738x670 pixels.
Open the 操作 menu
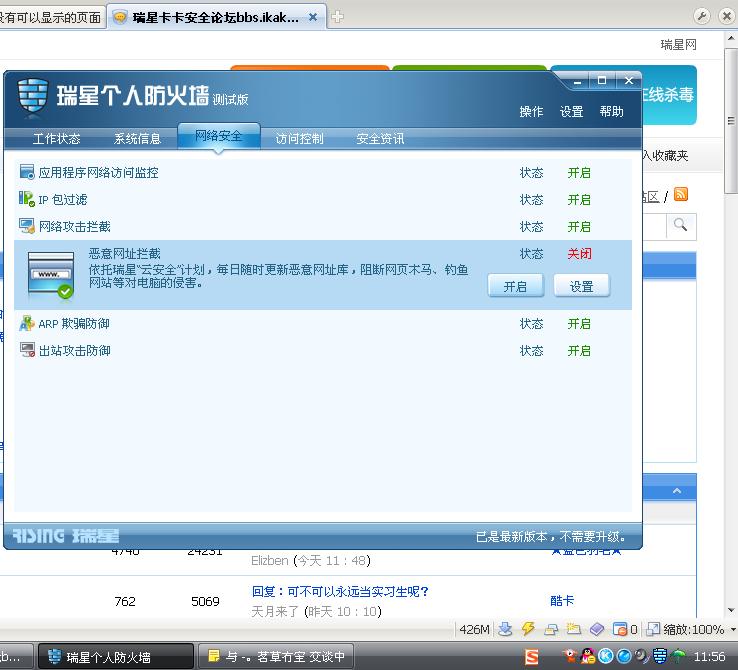[531, 112]
